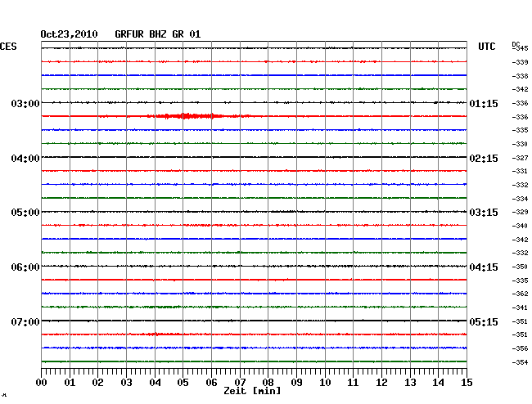Select the DC offset value -331
The image size is (532, 404).
pos(520,171)
